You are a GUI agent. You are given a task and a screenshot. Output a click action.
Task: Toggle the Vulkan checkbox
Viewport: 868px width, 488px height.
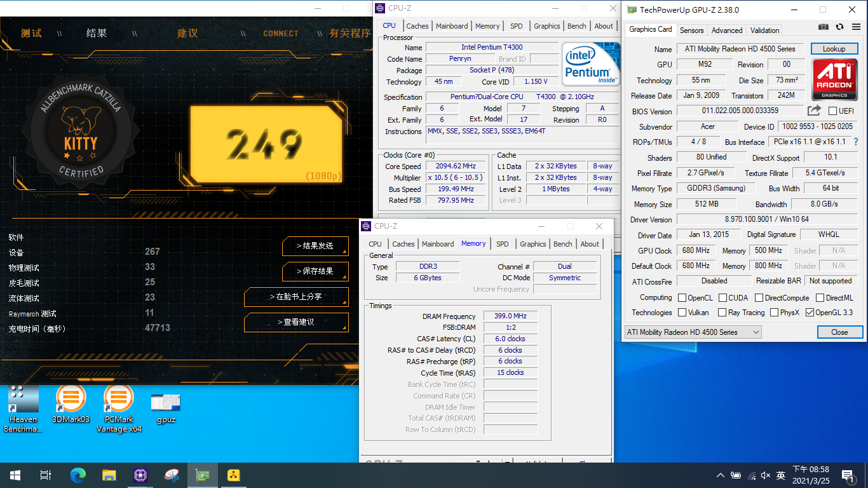(682, 313)
